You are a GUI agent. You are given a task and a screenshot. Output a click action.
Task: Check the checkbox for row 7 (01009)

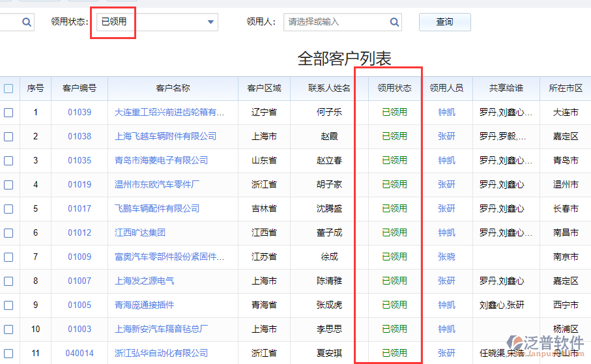(8, 257)
